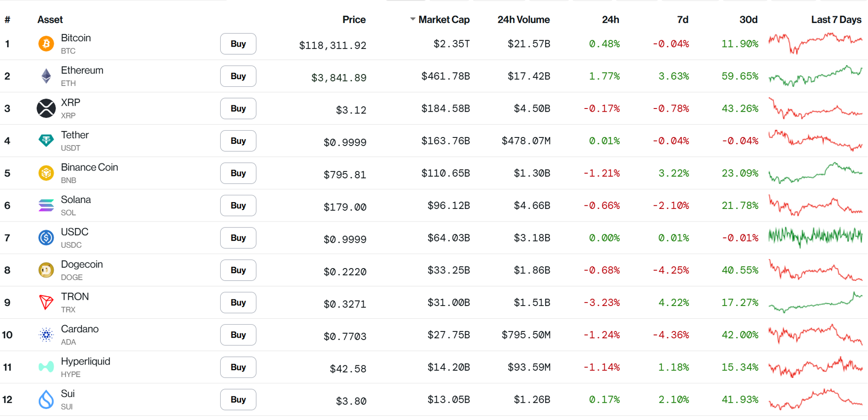
Task: Click Buy in the XRP row
Action: point(238,109)
